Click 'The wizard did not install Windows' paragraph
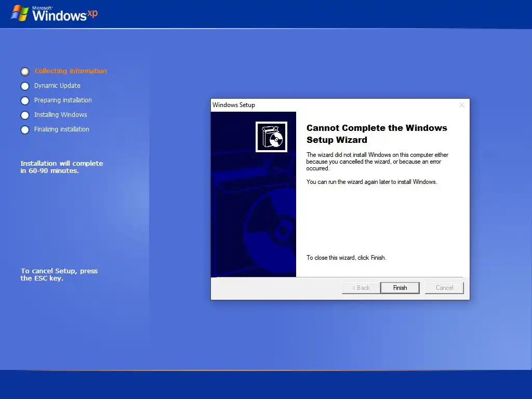Image resolution: width=532 pixels, height=399 pixels. (x=377, y=162)
